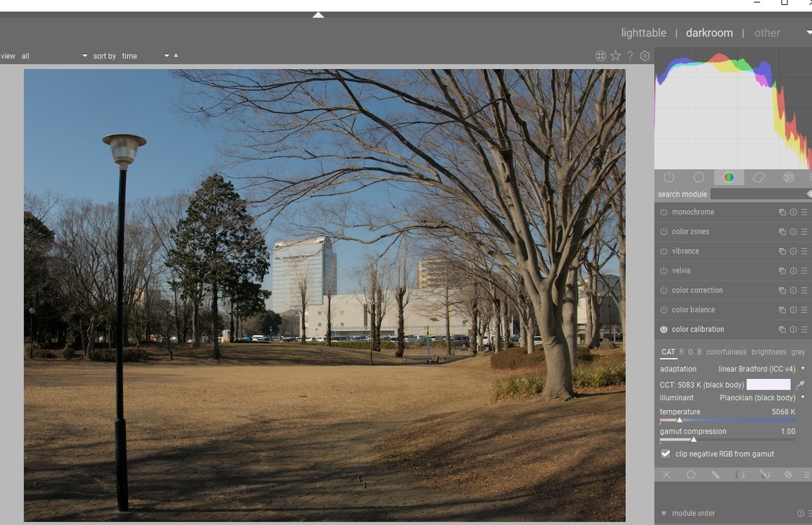Open the effects modules group icon
The width and height of the screenshot is (812, 525).
788,177
